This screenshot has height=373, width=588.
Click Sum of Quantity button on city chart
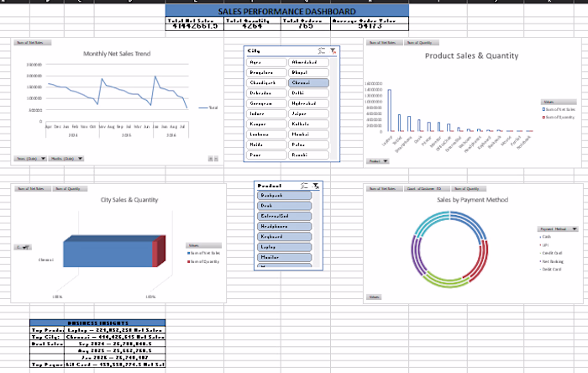coord(70,189)
